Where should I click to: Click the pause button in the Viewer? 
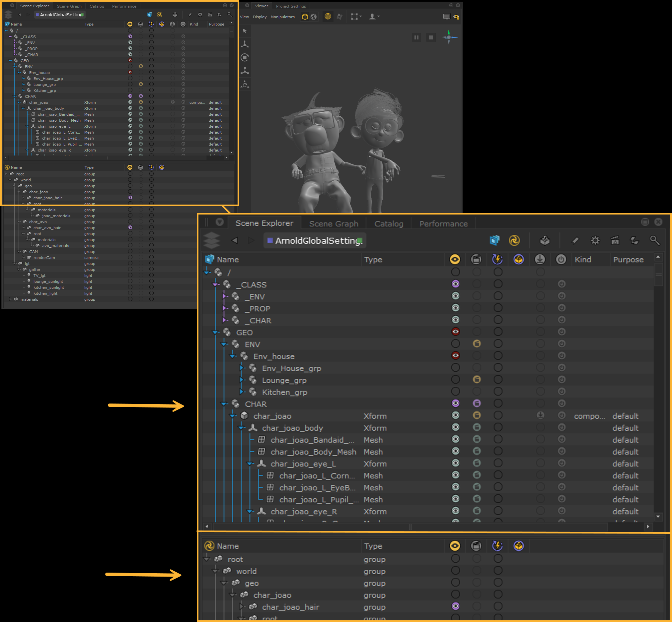coord(416,37)
